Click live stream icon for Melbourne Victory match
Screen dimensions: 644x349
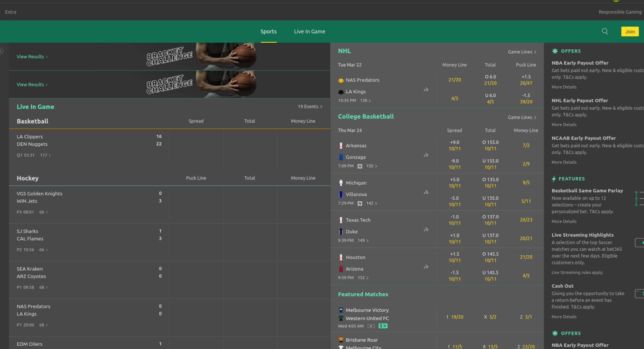click(371, 326)
